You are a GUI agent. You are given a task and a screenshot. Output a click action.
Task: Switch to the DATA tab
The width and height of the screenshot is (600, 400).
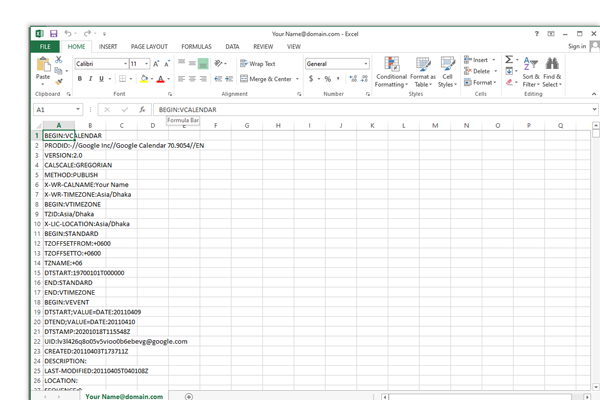(x=232, y=47)
